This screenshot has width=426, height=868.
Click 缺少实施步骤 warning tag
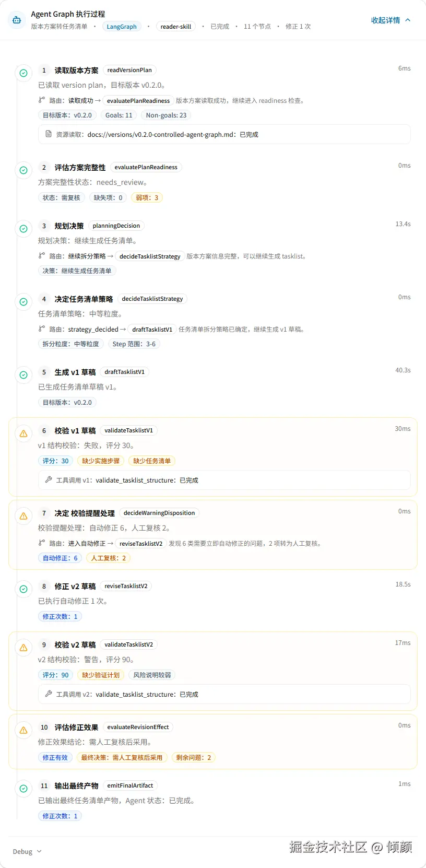101,461
